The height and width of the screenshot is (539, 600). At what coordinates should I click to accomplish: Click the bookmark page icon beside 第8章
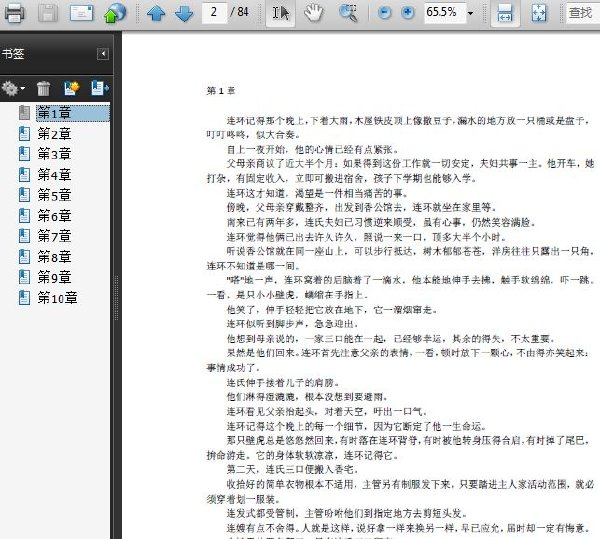tap(24, 256)
